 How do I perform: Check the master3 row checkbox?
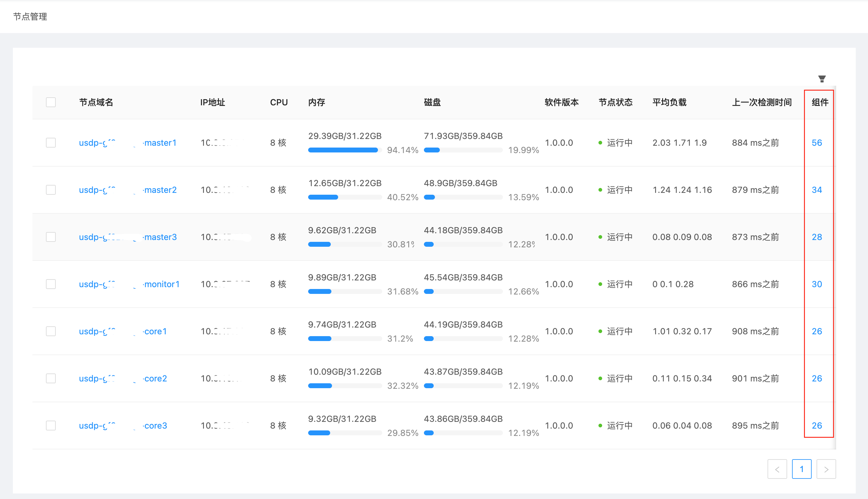tap(51, 237)
